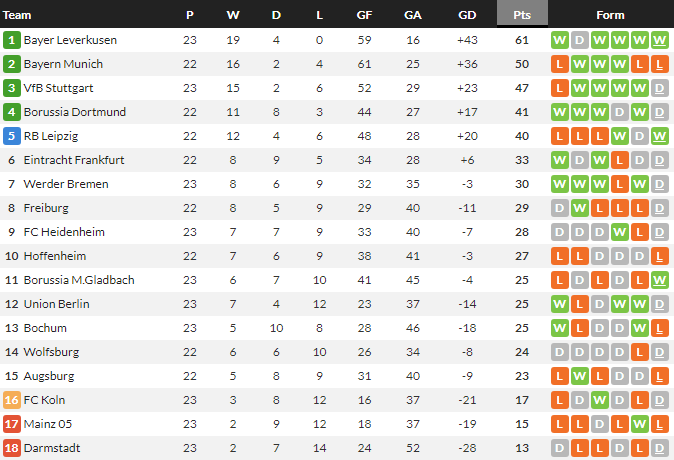
Task: Click Darmstadt's red position 18 badge
Action: point(12,448)
